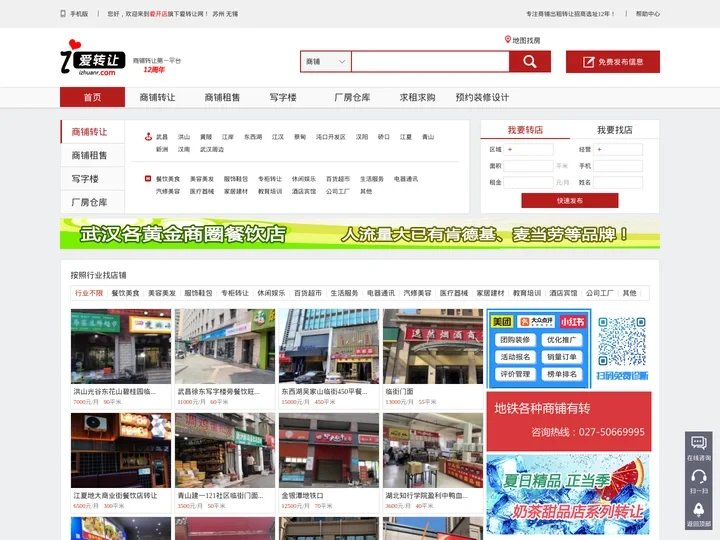Click the 快速发布 button
Screen dimensions: 720x540
[570, 201]
